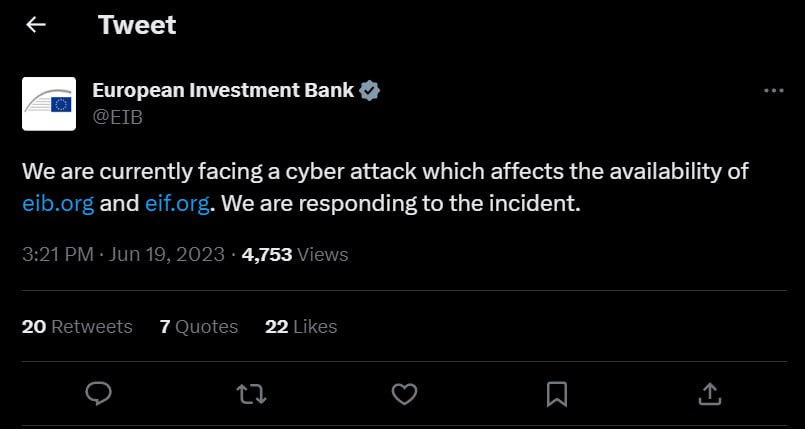
Task: Click the 4,753 Views count
Action: [295, 255]
